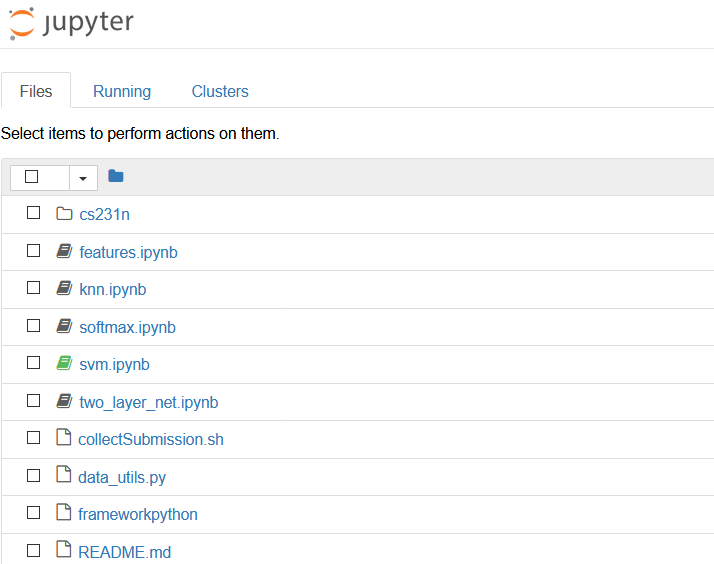Select the Files tab
Screen dimensions: 714x564
(36, 91)
